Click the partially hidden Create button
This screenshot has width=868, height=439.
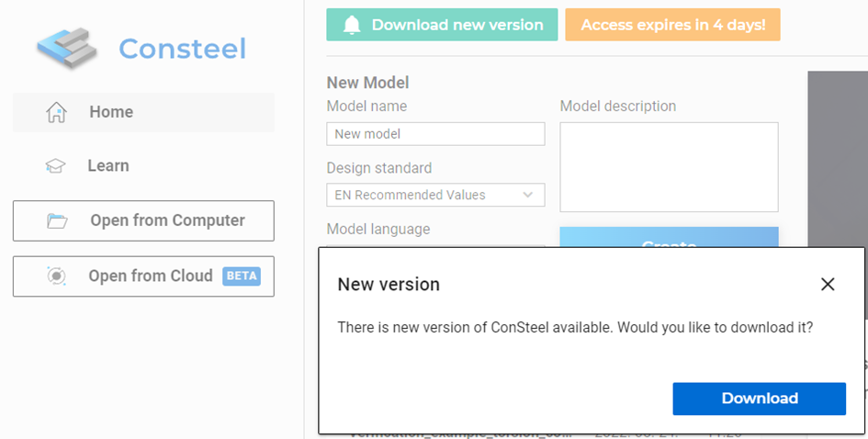tap(669, 238)
